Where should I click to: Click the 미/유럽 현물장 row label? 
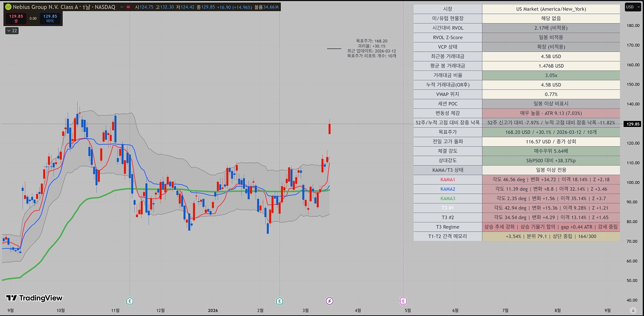pos(448,18)
